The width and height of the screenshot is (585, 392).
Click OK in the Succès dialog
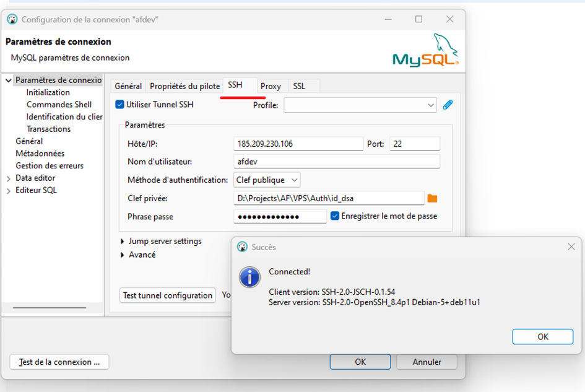[543, 337]
